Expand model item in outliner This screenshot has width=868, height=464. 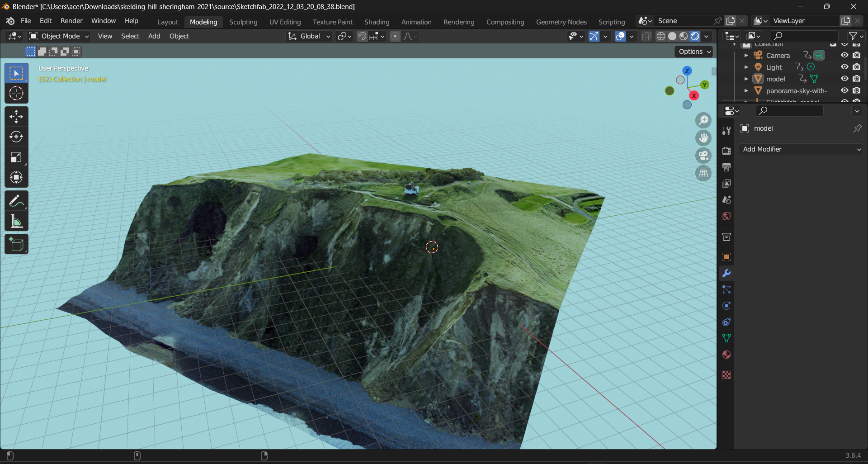coord(746,79)
